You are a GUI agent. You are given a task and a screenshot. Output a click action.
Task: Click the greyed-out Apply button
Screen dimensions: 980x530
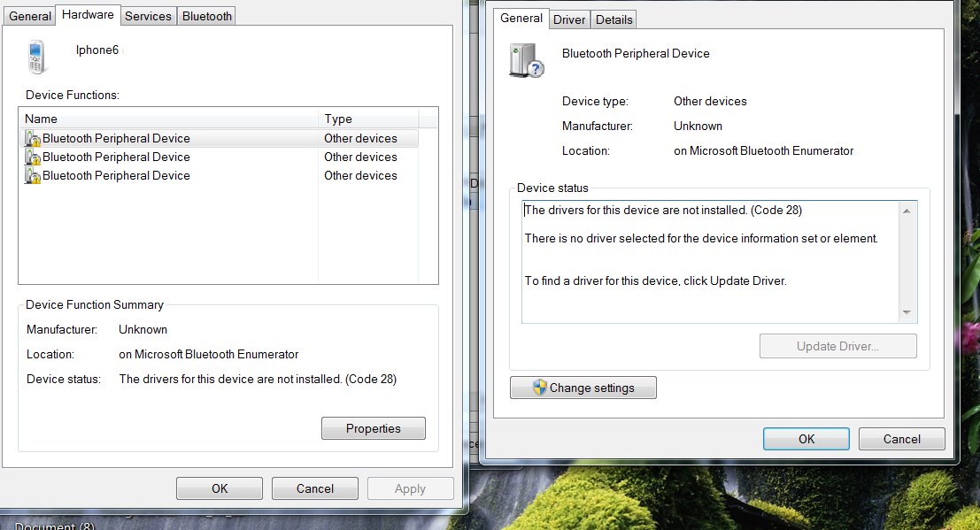(x=410, y=488)
